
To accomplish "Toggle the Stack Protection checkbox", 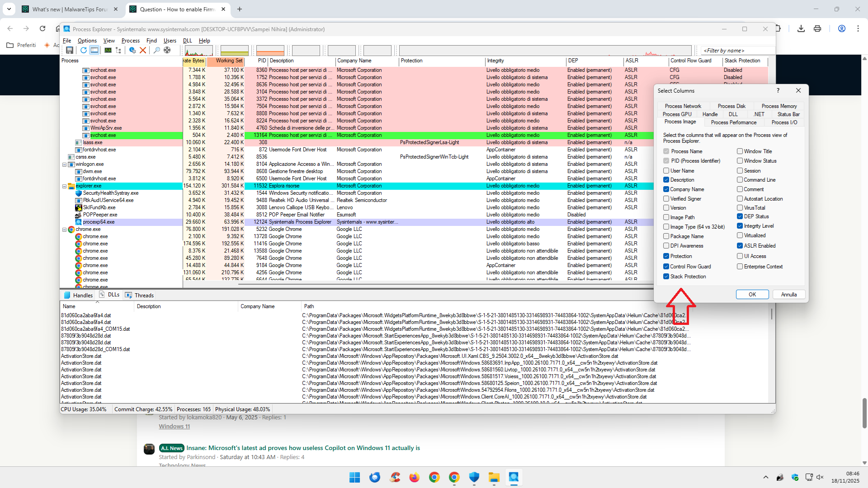I will click(666, 277).
